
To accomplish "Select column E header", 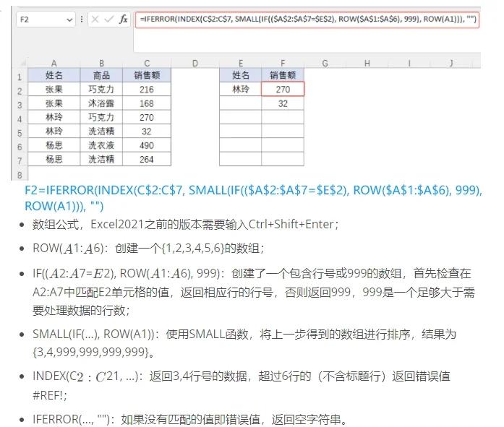I will [x=240, y=64].
